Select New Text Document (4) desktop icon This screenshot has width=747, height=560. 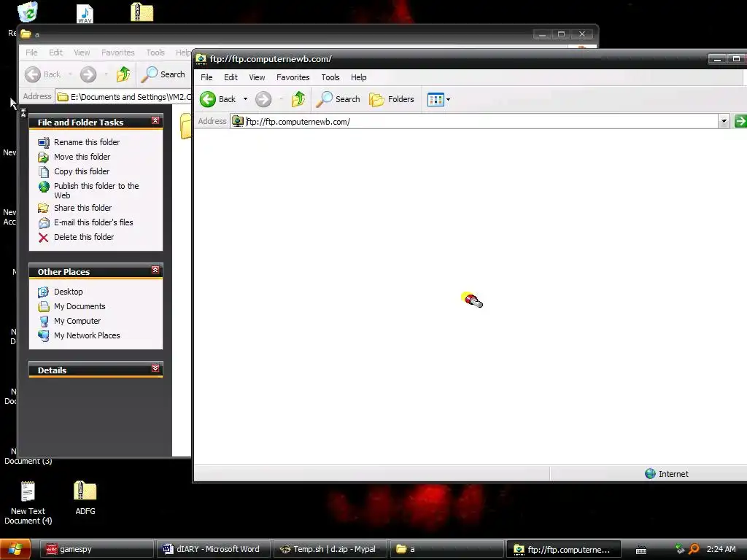[x=28, y=503]
